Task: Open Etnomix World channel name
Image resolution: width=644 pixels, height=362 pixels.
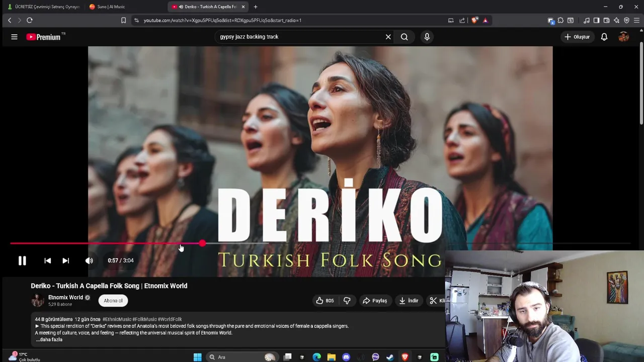Action: [x=65, y=297]
